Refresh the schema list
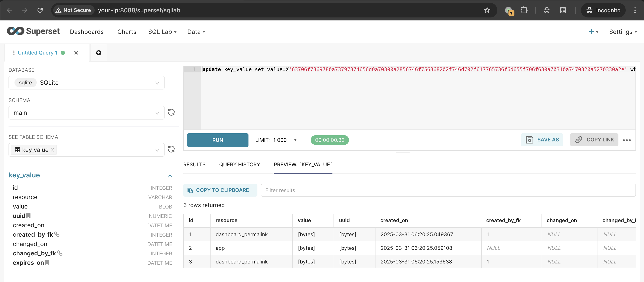 171,112
